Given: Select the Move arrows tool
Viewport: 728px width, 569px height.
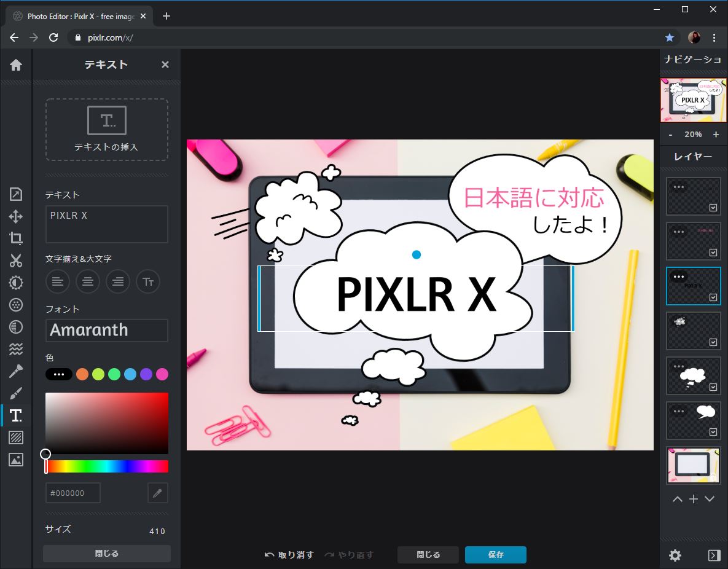Looking at the screenshot, I should coord(16,216).
